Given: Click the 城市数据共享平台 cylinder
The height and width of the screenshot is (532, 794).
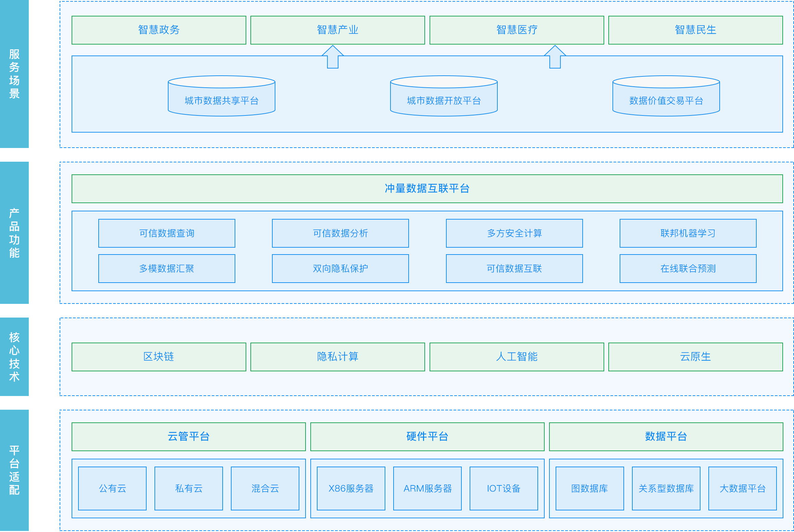Looking at the screenshot, I should (x=221, y=96).
